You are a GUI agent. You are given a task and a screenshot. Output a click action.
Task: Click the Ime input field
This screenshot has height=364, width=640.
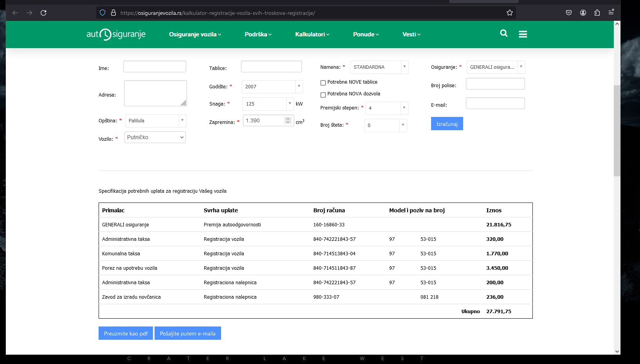(x=155, y=66)
